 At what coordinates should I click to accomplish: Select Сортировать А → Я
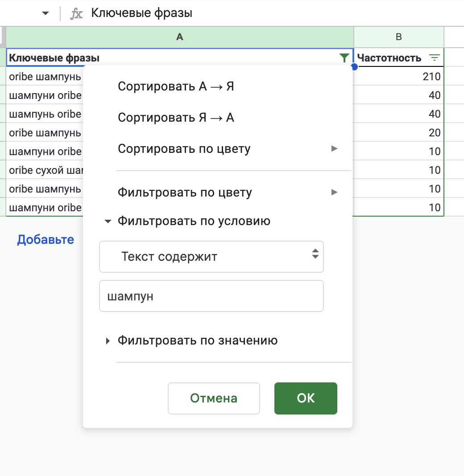[x=176, y=86]
